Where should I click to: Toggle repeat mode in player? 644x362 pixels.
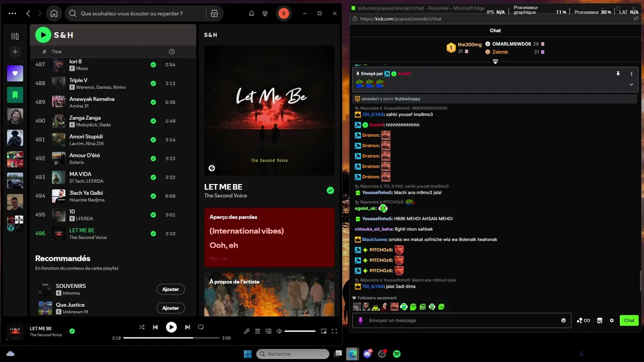click(x=201, y=327)
